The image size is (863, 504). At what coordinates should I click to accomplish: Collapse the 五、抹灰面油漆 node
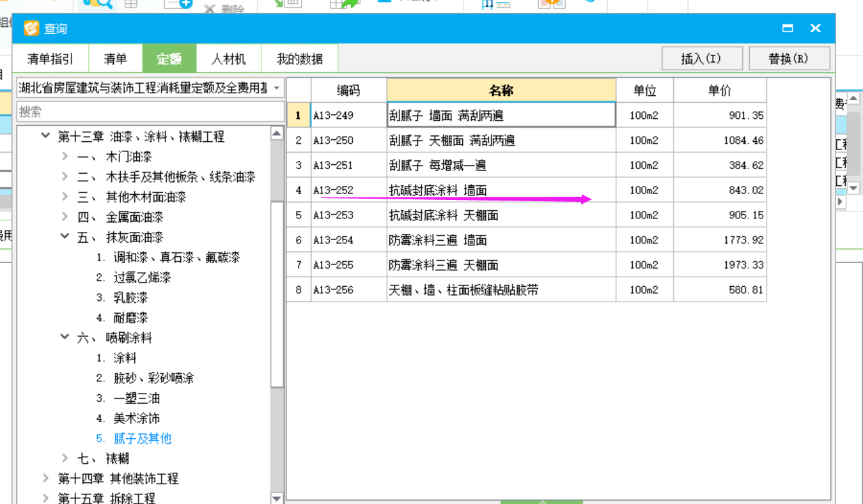(65, 237)
